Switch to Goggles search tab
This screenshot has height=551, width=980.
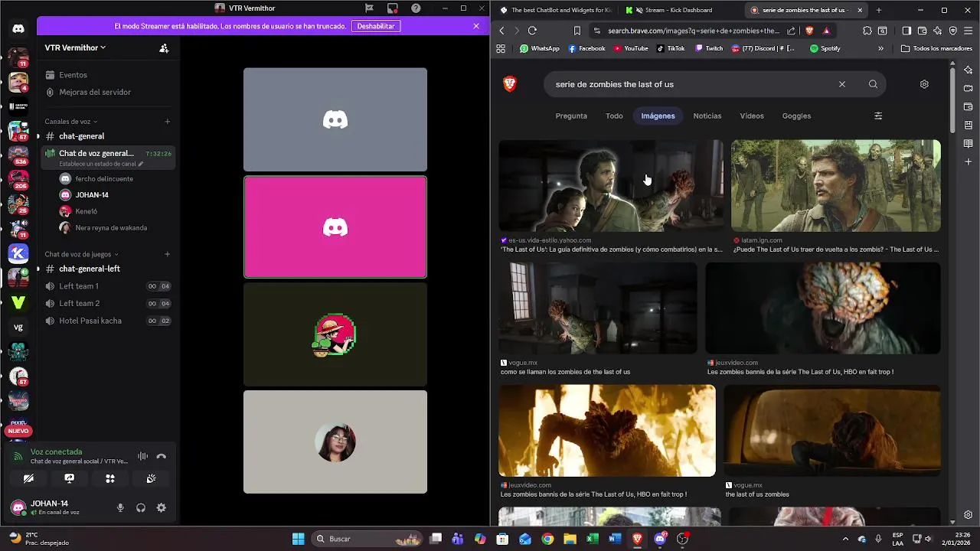tap(796, 116)
